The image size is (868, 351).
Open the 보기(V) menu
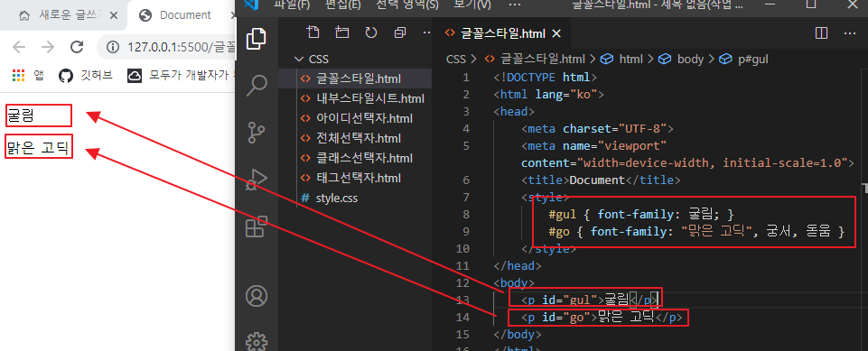tap(472, 5)
